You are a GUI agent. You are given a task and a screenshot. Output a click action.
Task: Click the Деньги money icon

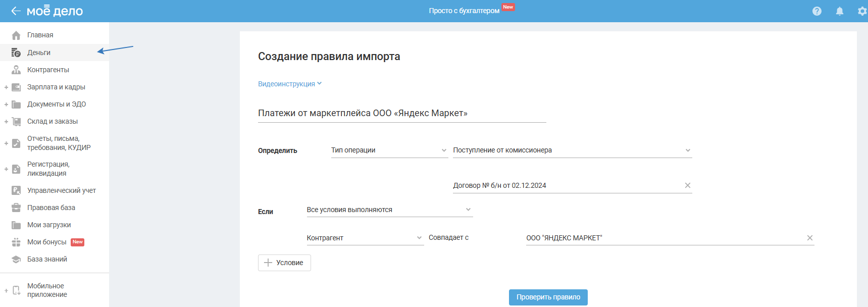16,53
